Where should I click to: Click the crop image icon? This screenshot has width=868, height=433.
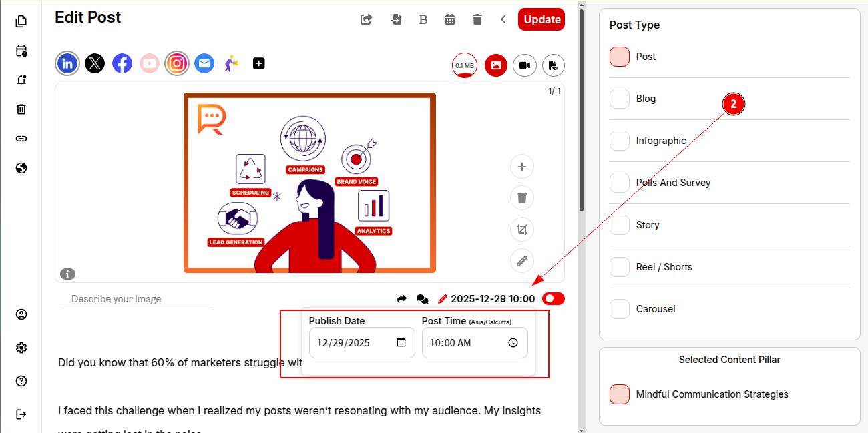click(522, 230)
